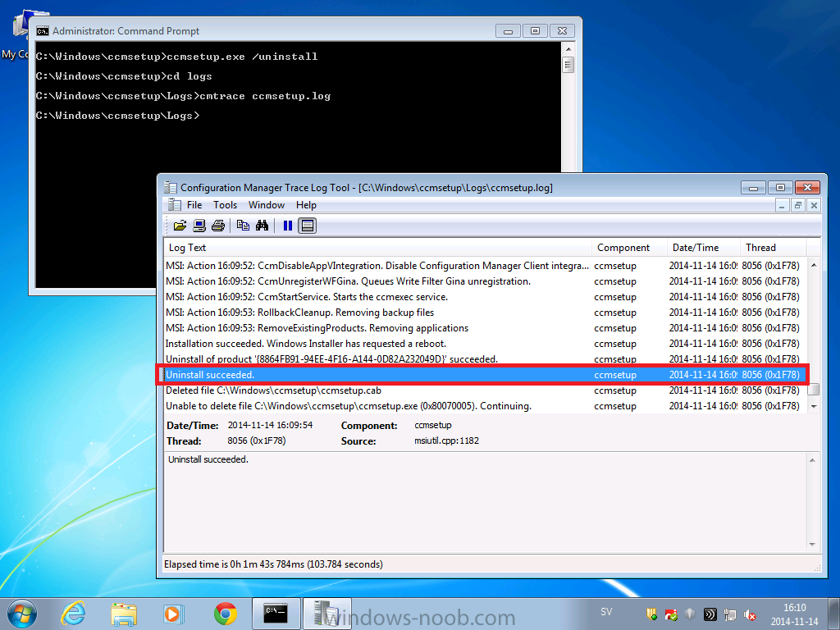Minimize the Trace Log Tool window
The width and height of the screenshot is (840, 630).
pyautogui.click(x=754, y=188)
